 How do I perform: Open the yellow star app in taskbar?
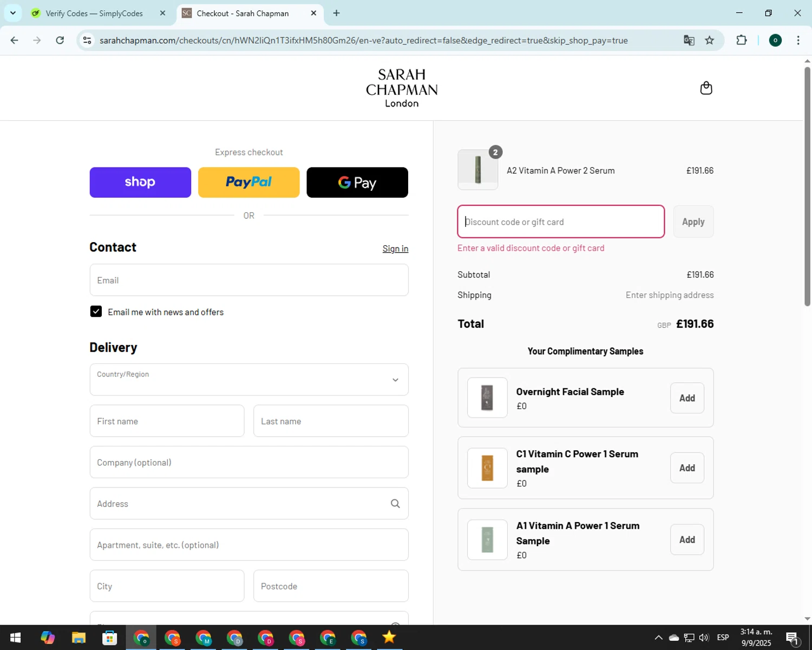389,638
